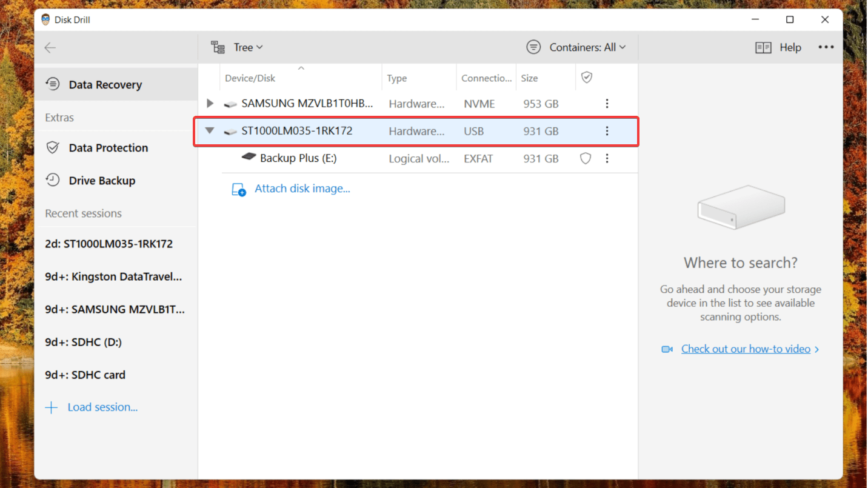This screenshot has height=488, width=868.
Task: Collapse the ST1000LM035-1RK172 disk row
Action: click(210, 130)
